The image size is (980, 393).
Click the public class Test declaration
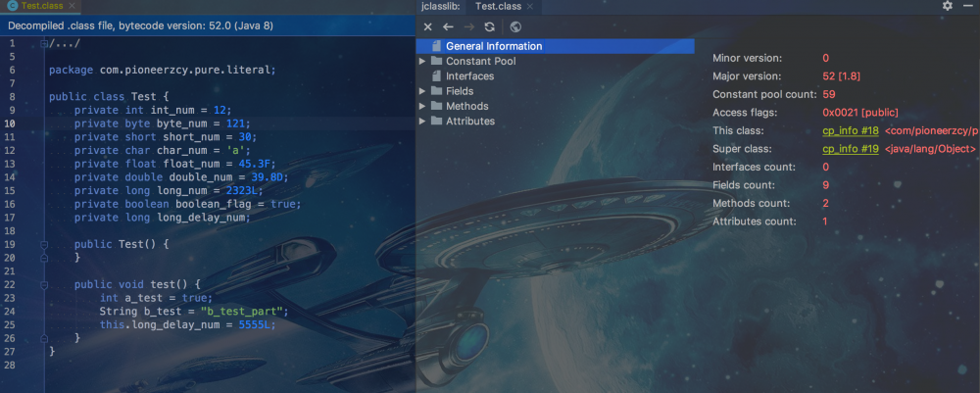(x=109, y=97)
